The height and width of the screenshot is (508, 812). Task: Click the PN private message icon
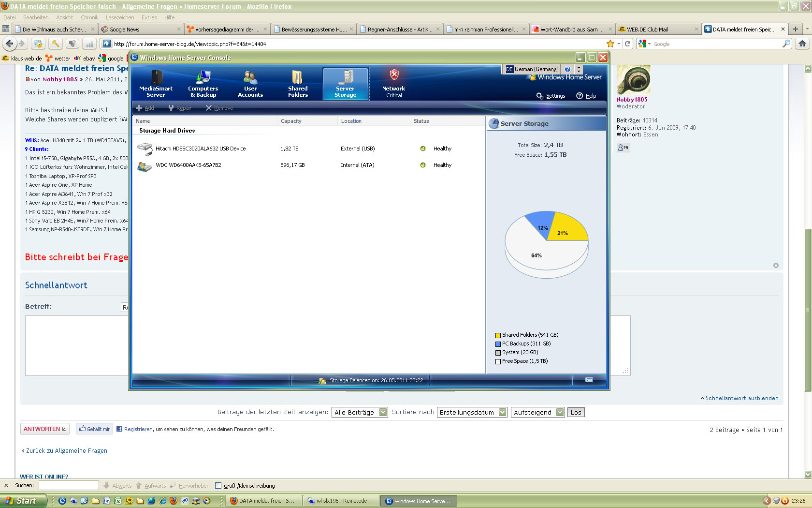click(623, 148)
